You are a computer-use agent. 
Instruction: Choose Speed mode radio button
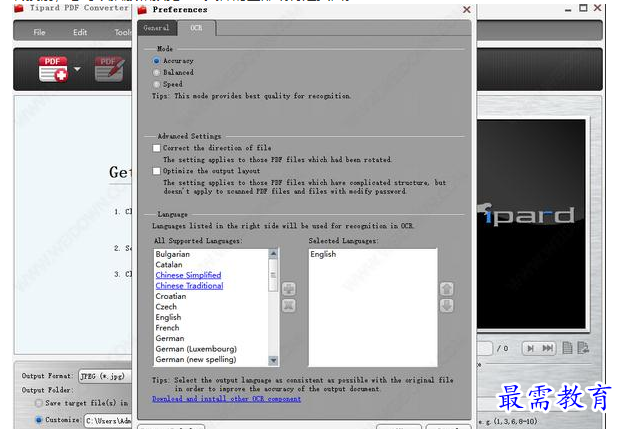156,84
